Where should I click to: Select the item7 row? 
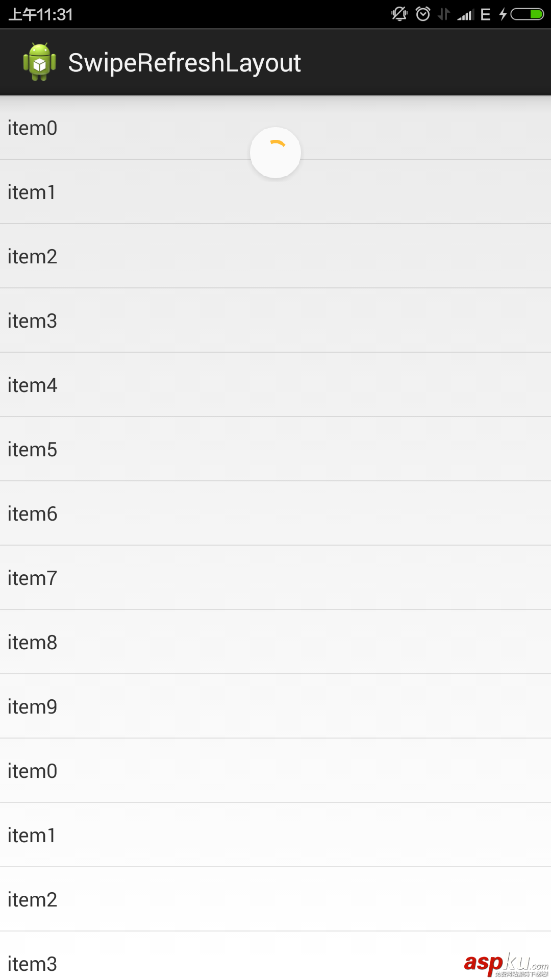(x=275, y=578)
